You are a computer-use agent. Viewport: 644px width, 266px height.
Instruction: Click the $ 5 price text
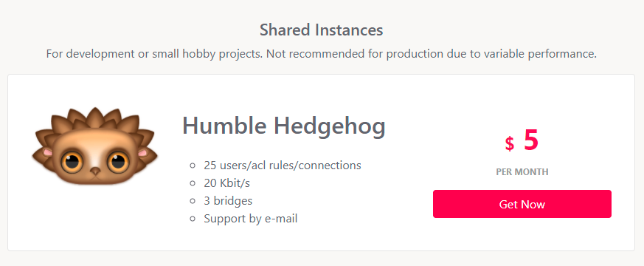coord(522,140)
